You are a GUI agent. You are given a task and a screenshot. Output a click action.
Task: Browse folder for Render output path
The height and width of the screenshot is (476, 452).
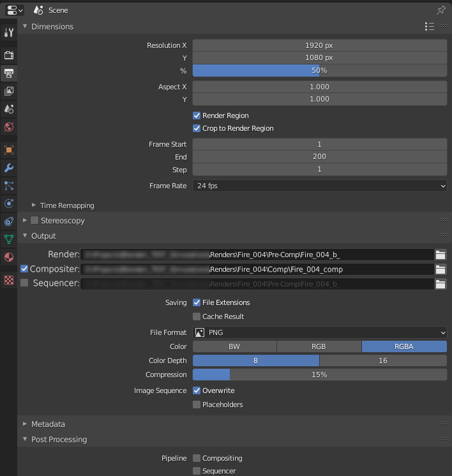(441, 255)
